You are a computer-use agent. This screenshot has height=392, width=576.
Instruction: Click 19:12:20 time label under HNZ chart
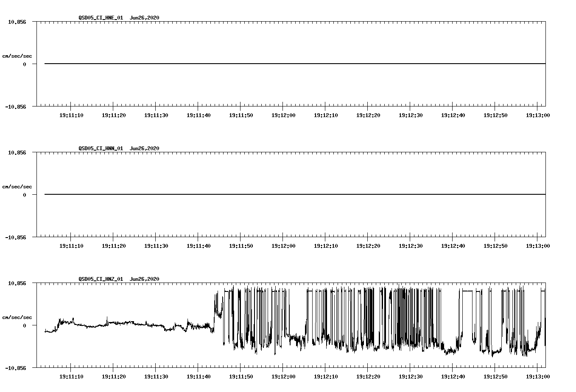368,377
